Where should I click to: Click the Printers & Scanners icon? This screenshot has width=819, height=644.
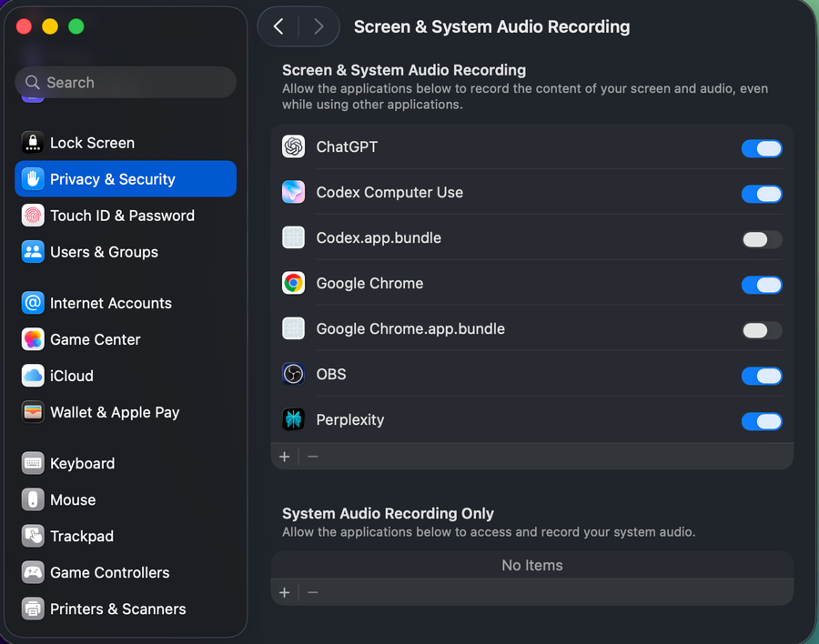pyautogui.click(x=33, y=609)
